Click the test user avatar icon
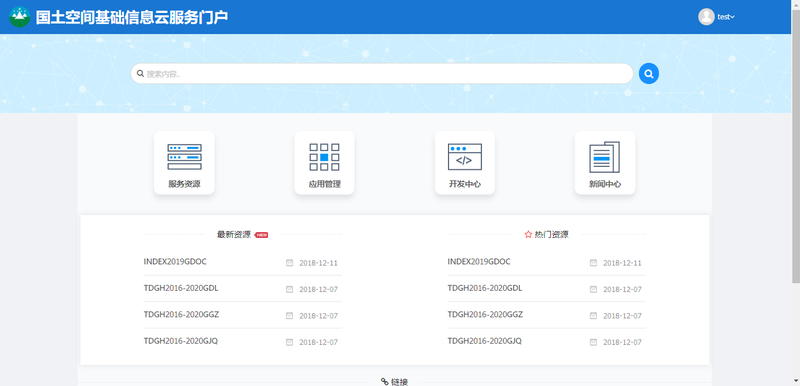800x386 pixels. 706,17
